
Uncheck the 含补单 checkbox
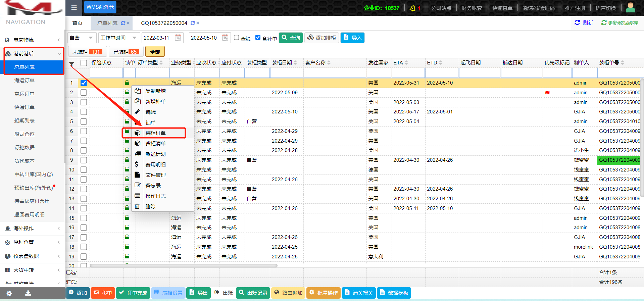(258, 38)
